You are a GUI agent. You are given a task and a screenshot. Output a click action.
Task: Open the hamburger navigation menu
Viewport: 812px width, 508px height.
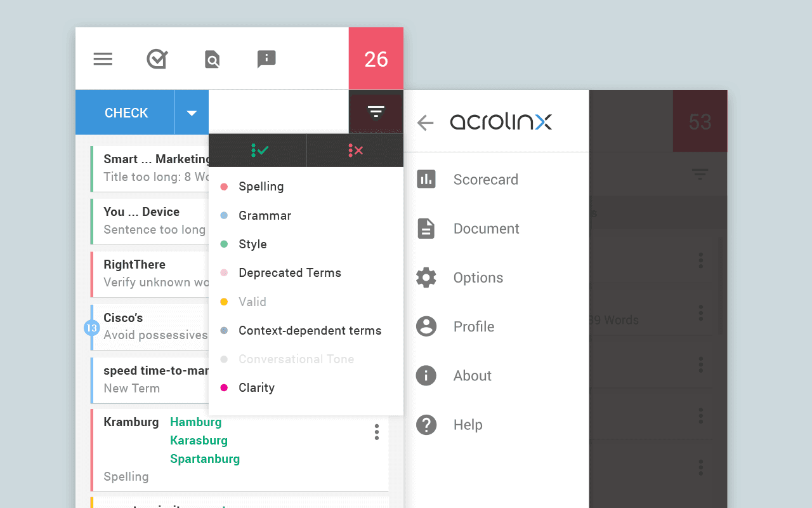tap(102, 58)
